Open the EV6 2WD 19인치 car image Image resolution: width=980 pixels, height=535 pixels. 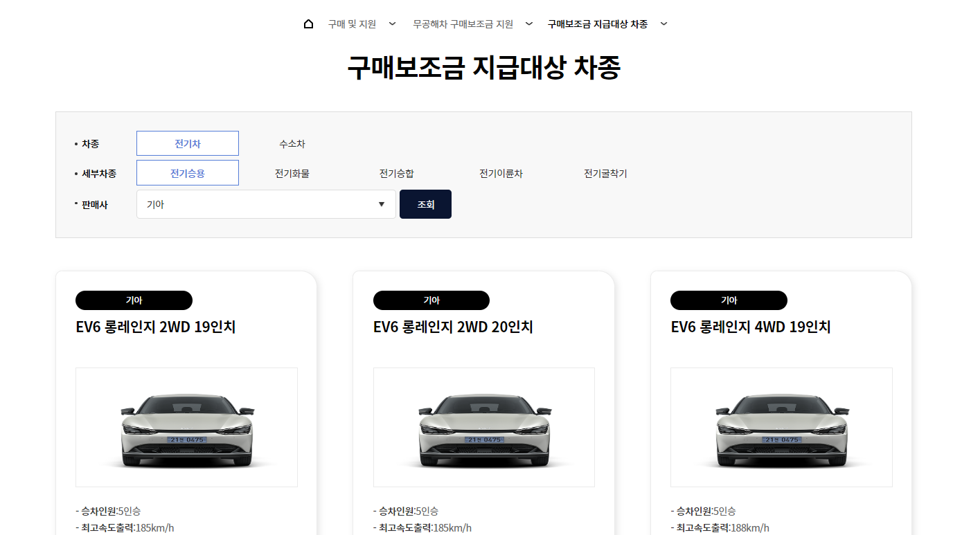tap(186, 427)
